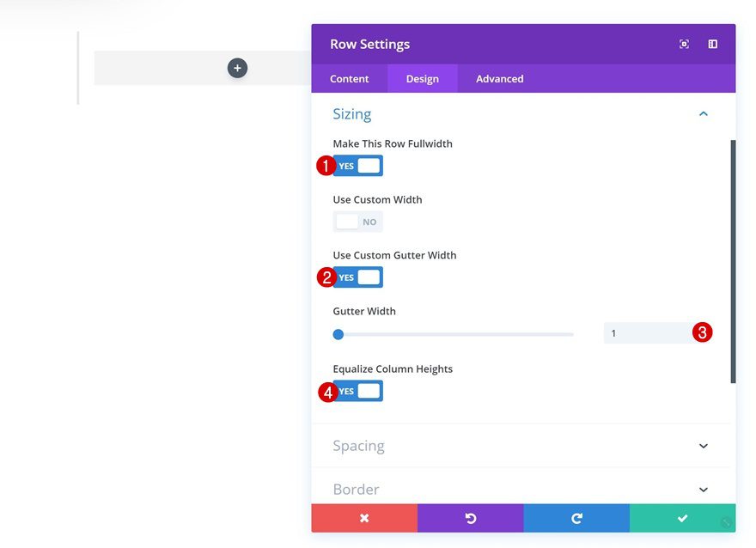756x548 pixels.
Task: Click the focus preview icon in Row Settings header
Action: point(684,43)
